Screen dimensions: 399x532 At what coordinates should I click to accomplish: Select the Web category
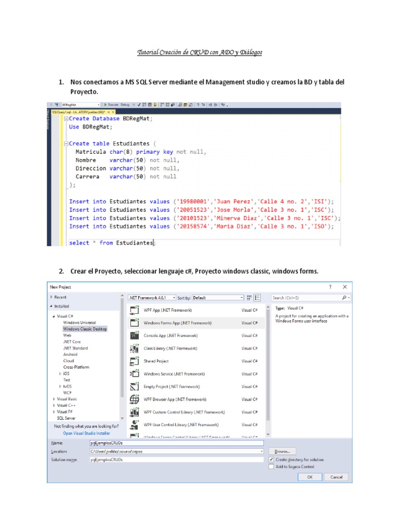coord(67,335)
